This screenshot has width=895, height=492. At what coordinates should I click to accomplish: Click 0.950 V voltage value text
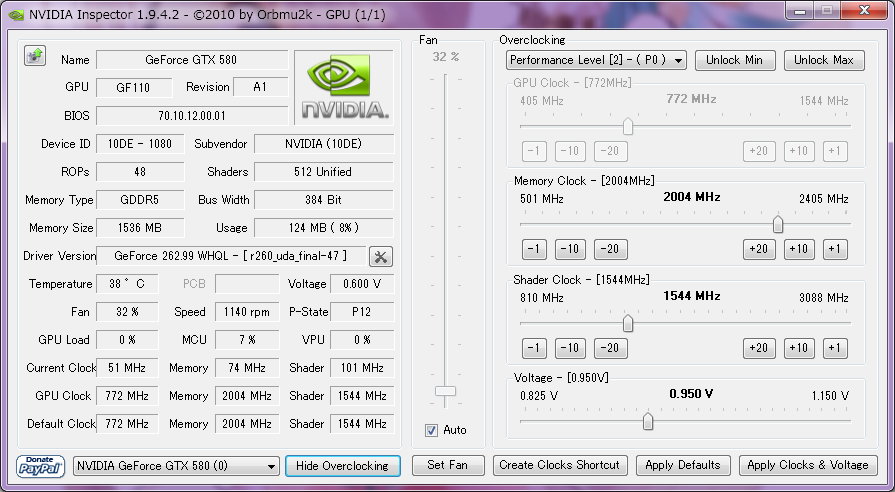click(x=691, y=394)
